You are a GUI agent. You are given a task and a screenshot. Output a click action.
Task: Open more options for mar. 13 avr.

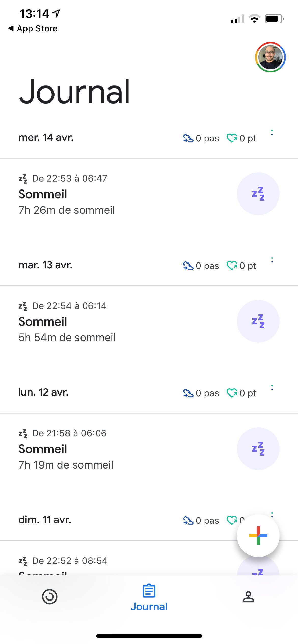(272, 260)
